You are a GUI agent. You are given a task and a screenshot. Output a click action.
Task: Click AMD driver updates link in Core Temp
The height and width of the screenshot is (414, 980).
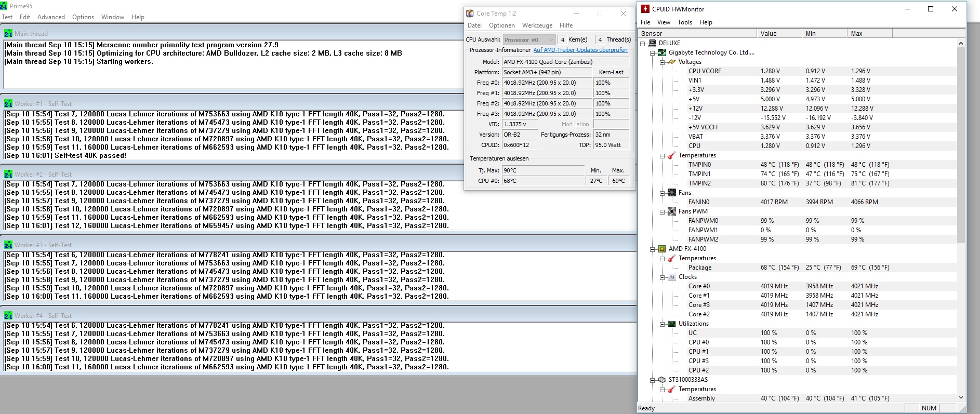coord(580,50)
